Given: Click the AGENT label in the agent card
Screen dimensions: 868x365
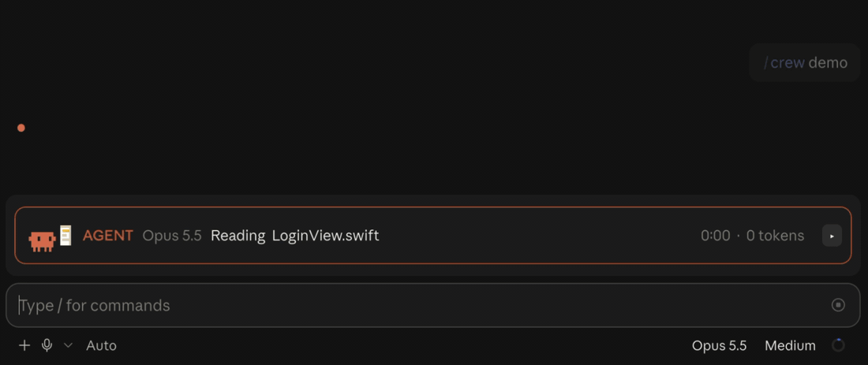Looking at the screenshot, I should click(x=108, y=236).
